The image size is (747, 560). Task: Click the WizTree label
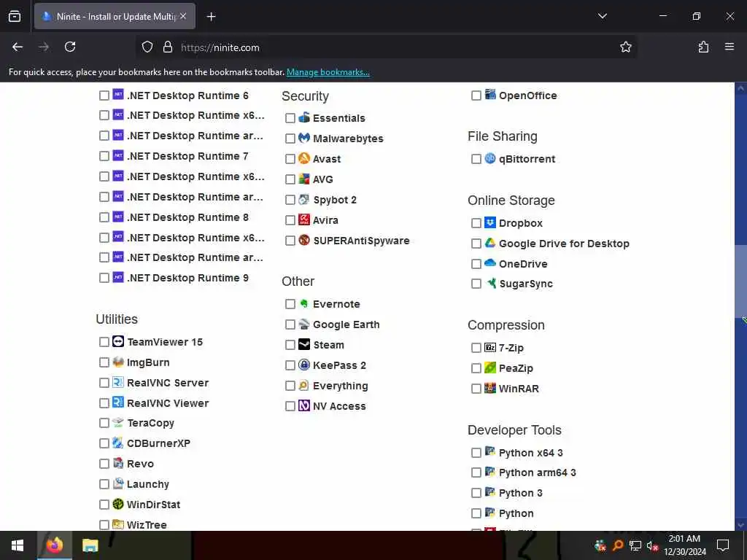(147, 525)
